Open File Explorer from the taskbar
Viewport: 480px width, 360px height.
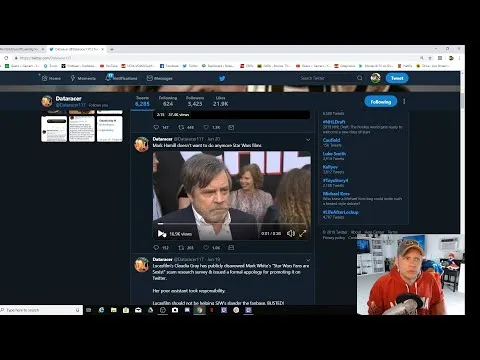(x=114, y=310)
